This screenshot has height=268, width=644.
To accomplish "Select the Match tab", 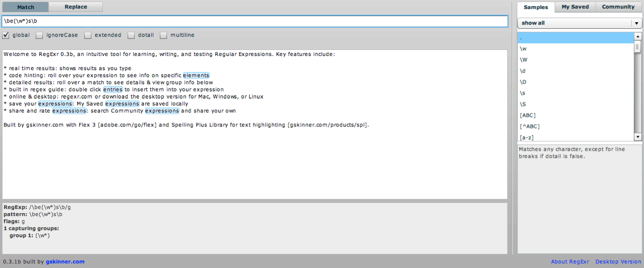I will click(26, 7).
